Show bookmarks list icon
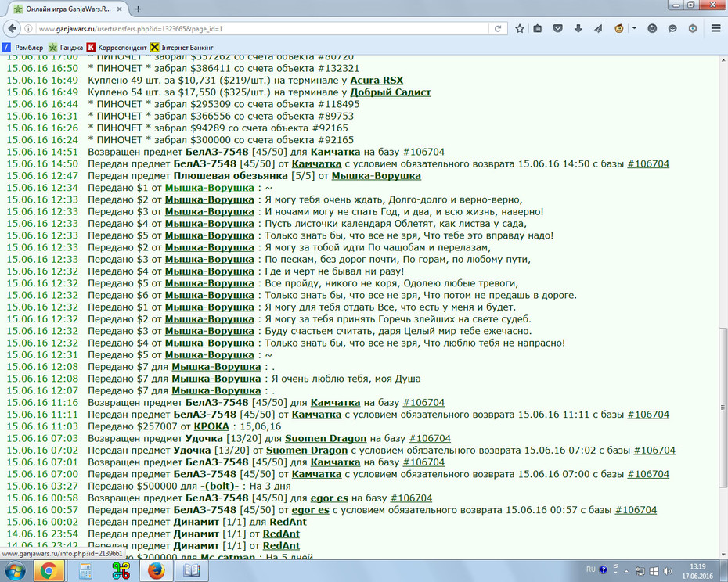Viewport: 728px width, 582px height. 538,29
